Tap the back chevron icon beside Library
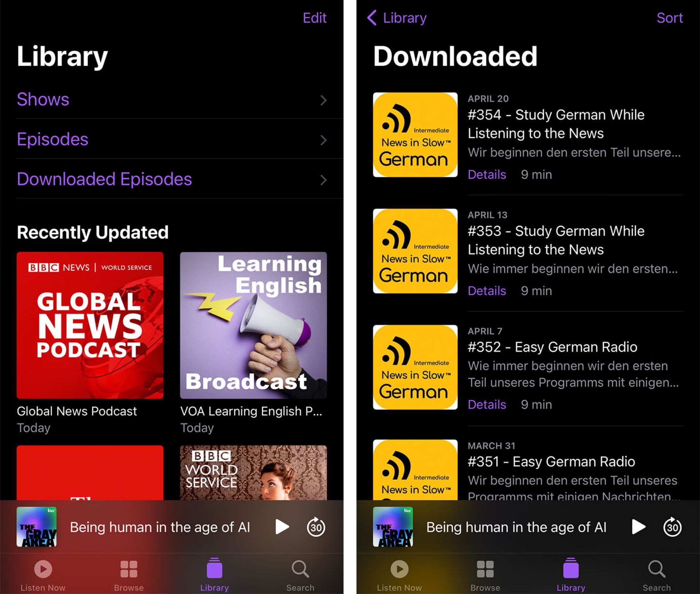This screenshot has width=700, height=594. tap(372, 18)
